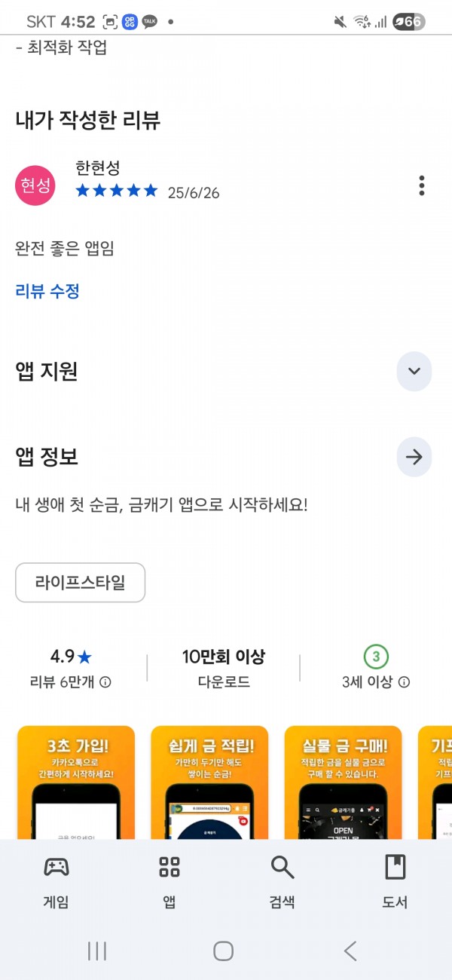Switch to the 앱 tab
This screenshot has width=452, height=980.
pos(169,881)
